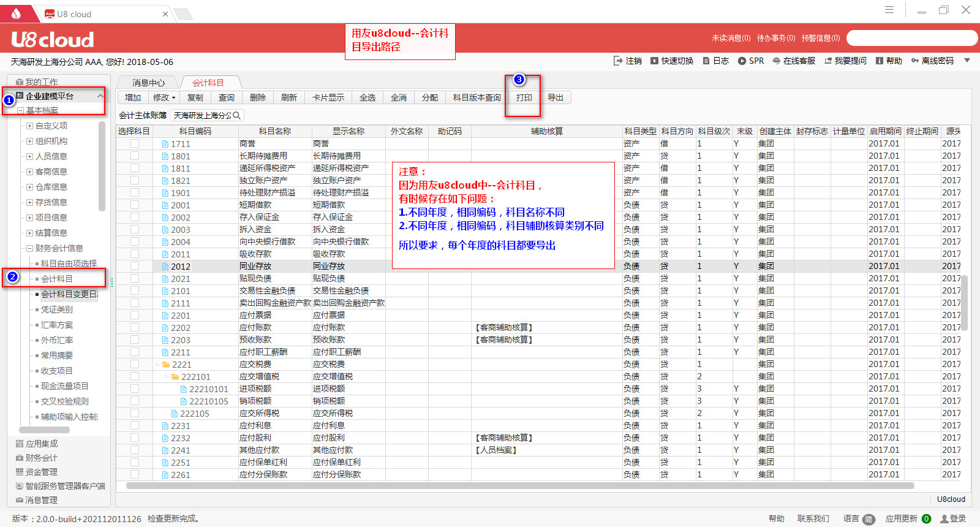Screen dimensions: 980x527
Task: Click the 简 language icon in status bar
Action: tap(869, 519)
